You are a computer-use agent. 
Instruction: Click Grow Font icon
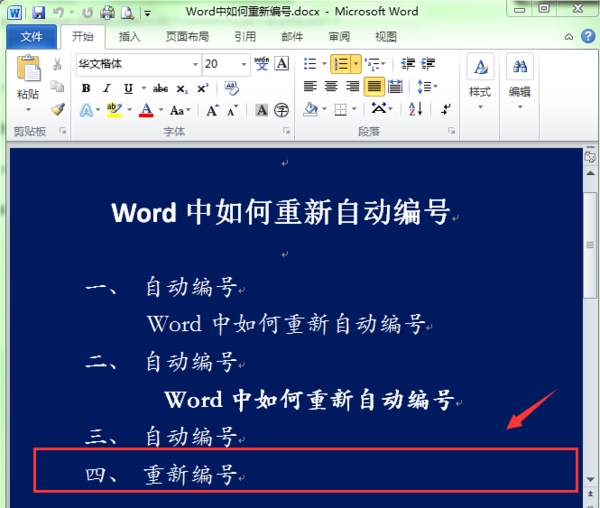coord(212,111)
